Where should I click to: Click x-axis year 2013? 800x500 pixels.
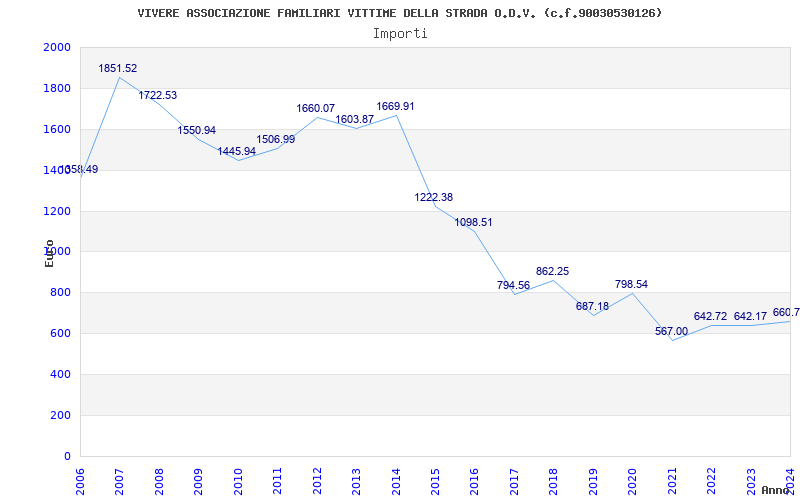coord(357,481)
